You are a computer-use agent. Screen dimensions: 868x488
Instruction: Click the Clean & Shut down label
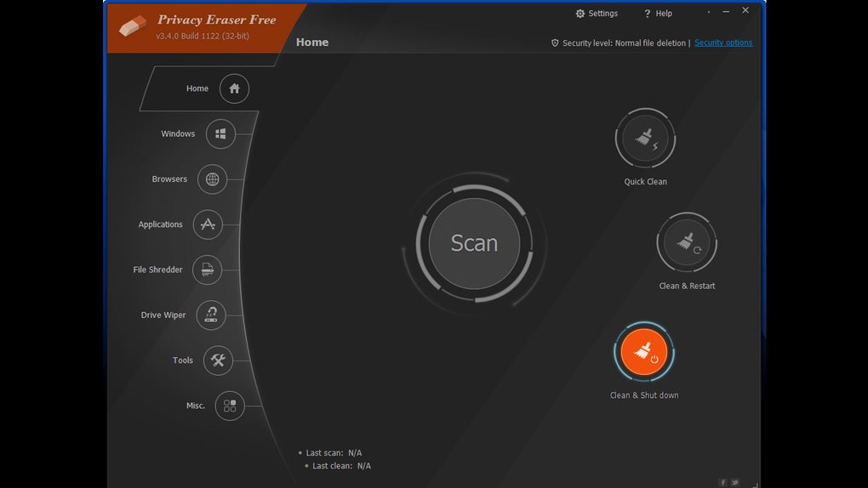[644, 395]
